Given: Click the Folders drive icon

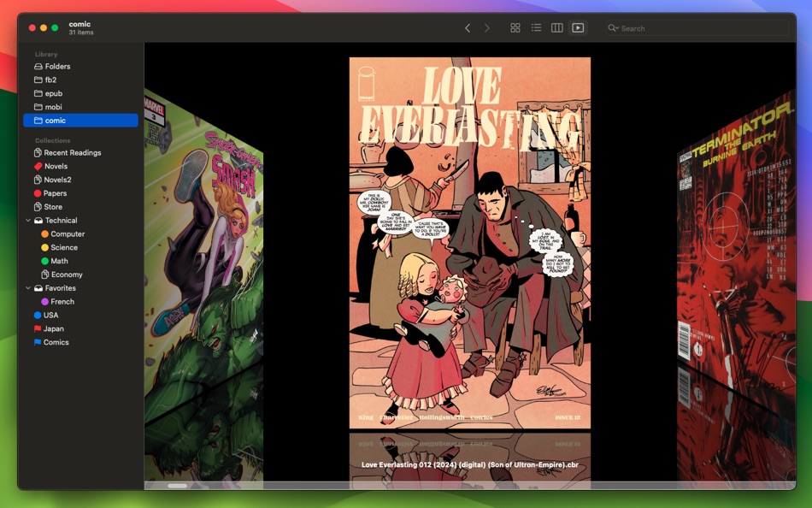Looking at the screenshot, I should [x=38, y=67].
